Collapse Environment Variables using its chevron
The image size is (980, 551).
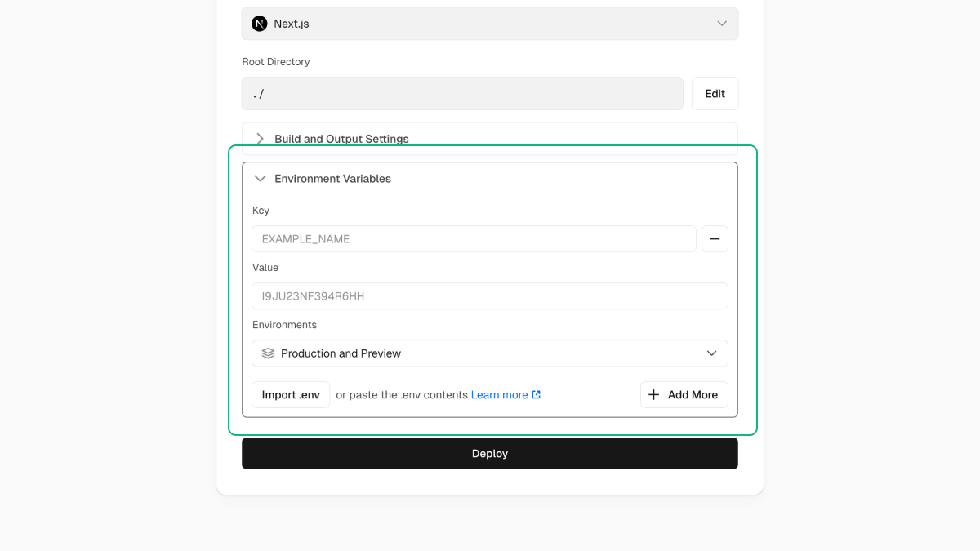[260, 179]
